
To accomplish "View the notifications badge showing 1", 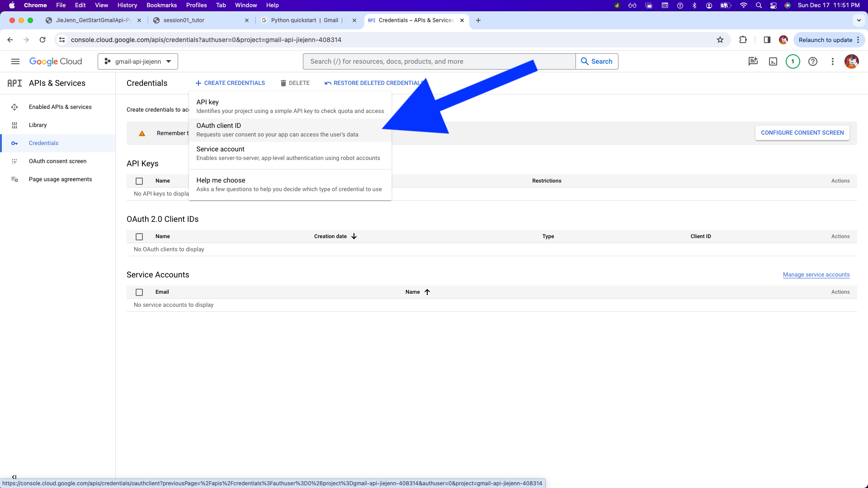I will [x=793, y=61].
